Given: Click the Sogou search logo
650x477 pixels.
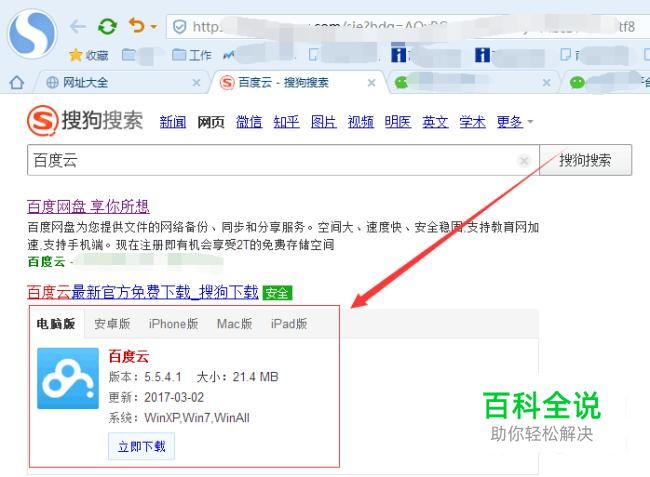Looking at the screenshot, I should click(x=85, y=121).
